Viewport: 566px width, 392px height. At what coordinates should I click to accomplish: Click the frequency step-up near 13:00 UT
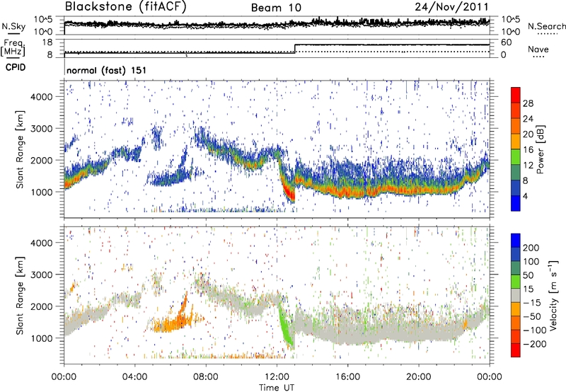pyautogui.click(x=295, y=48)
